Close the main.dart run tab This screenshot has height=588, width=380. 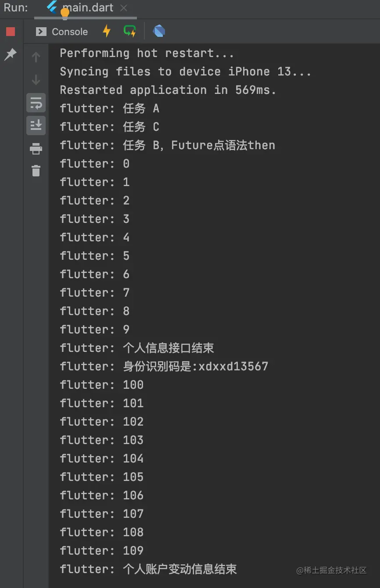click(124, 8)
